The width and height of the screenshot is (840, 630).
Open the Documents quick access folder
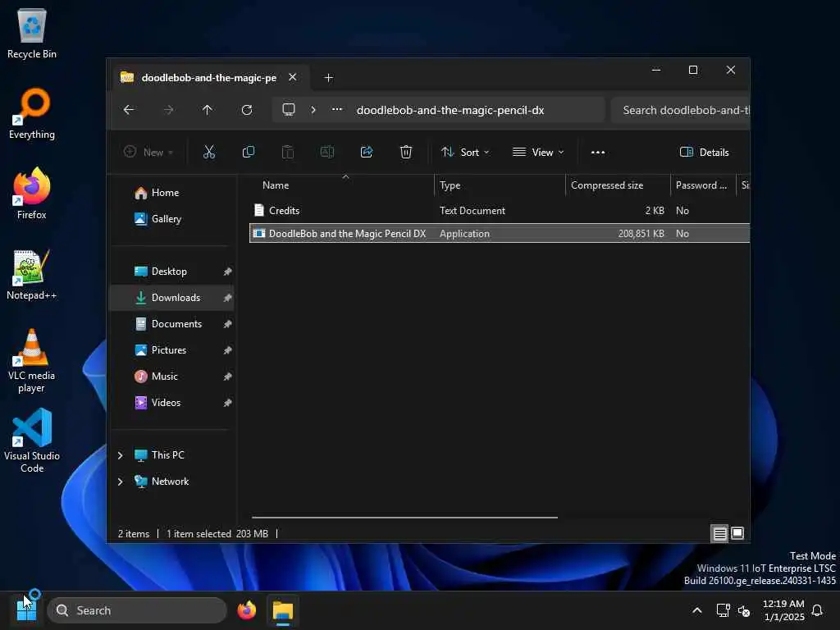(x=171, y=323)
